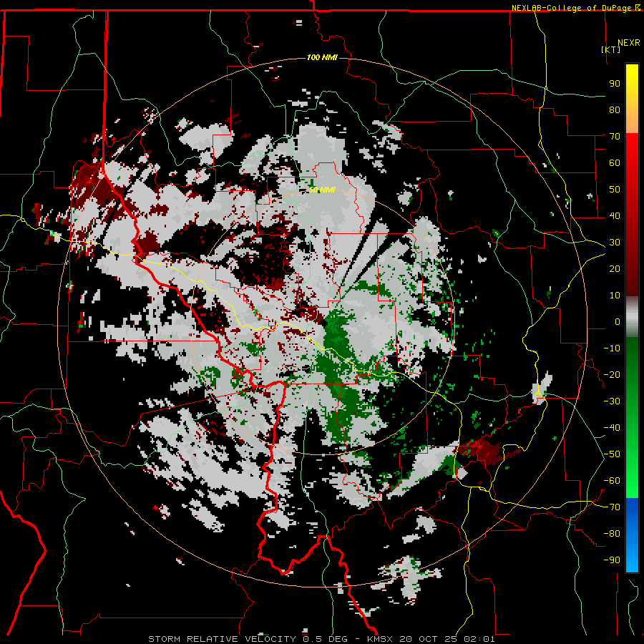Click the -70 value on the velocity scale

tap(612, 507)
